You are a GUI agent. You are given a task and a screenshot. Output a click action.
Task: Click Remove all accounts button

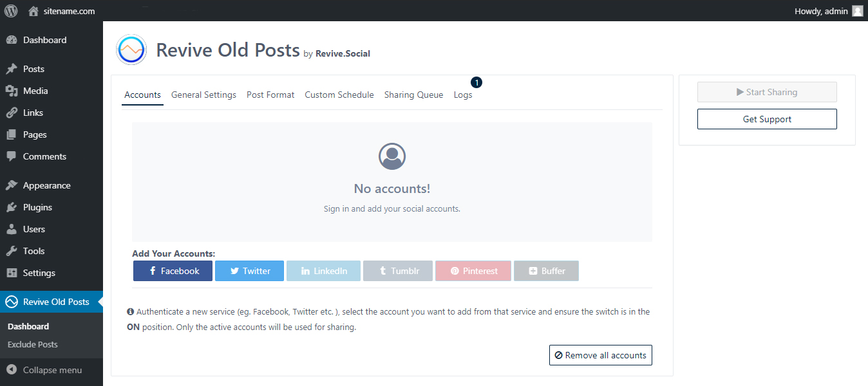coord(601,355)
